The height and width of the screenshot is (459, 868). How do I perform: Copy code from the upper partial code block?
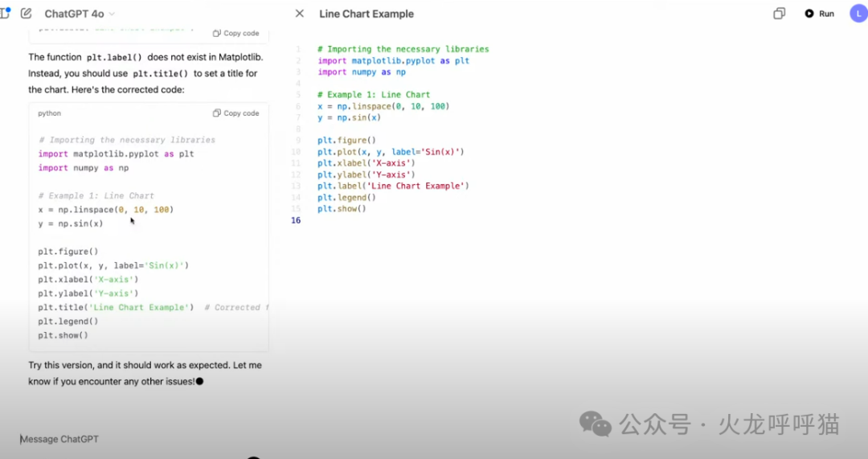235,33
